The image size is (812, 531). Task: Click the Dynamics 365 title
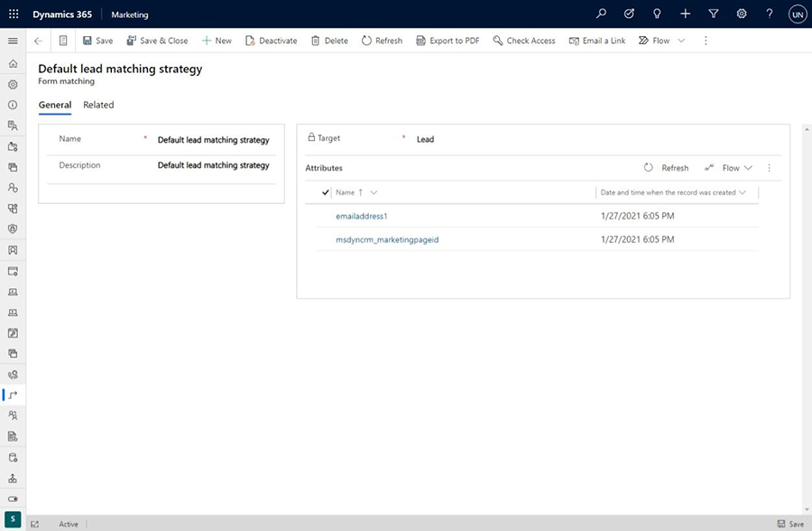click(62, 14)
